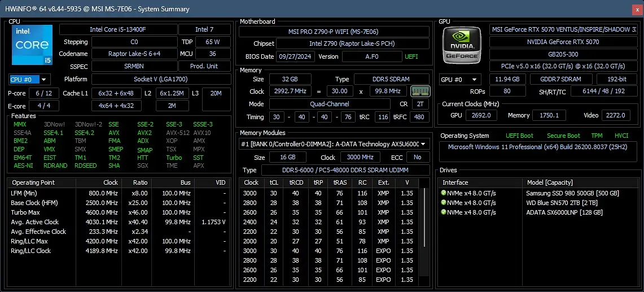Click the Intel Core i5 logo
This screenshot has height=292, width=644.
coord(32,45)
